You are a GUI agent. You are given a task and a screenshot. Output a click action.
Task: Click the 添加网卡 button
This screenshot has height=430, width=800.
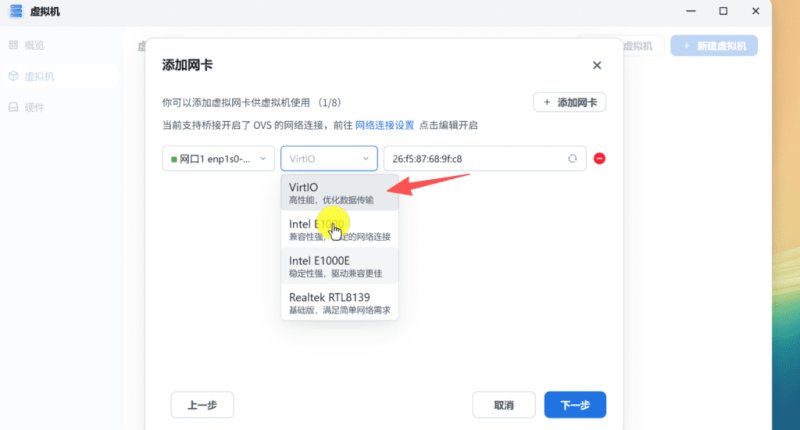coord(569,103)
